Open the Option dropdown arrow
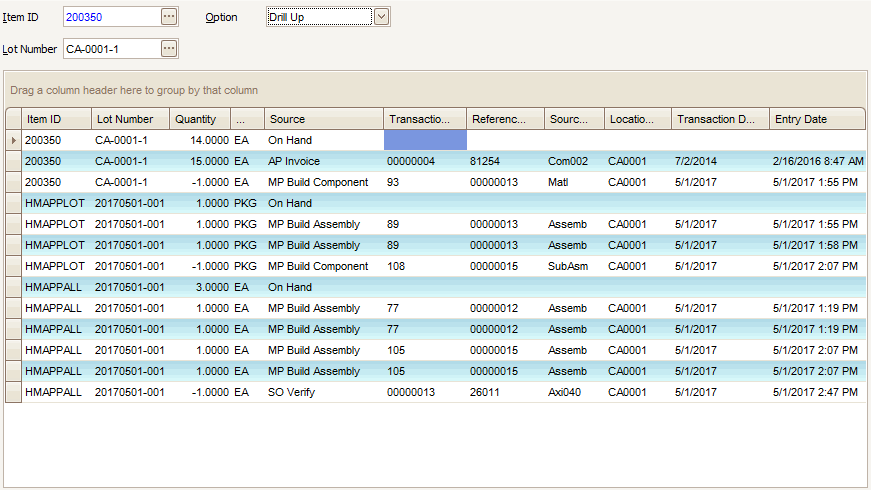This screenshot has width=871, height=490. (x=381, y=17)
